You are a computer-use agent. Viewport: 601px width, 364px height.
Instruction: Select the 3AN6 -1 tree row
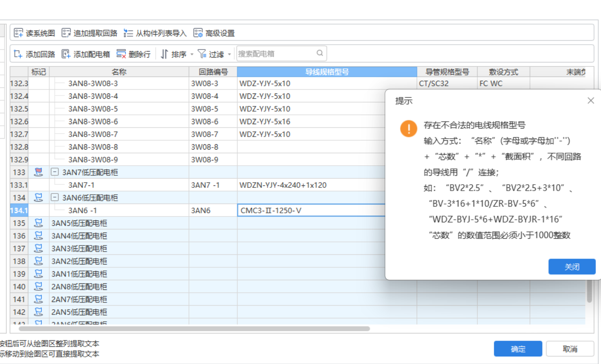click(x=119, y=210)
